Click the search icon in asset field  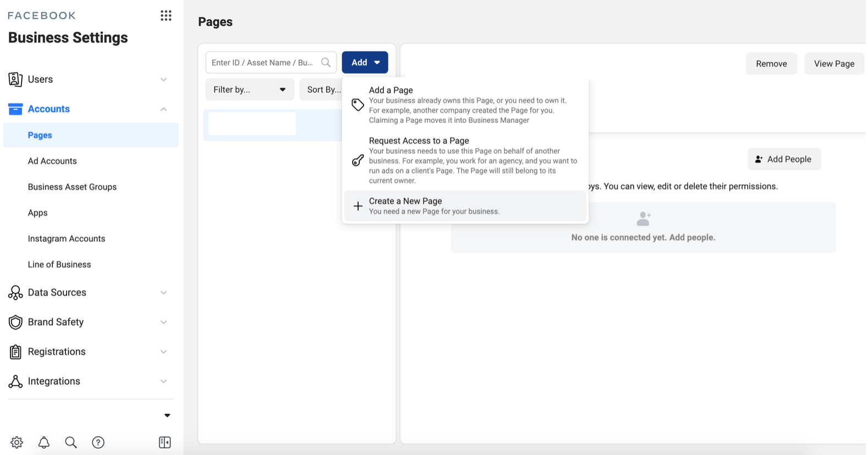326,63
